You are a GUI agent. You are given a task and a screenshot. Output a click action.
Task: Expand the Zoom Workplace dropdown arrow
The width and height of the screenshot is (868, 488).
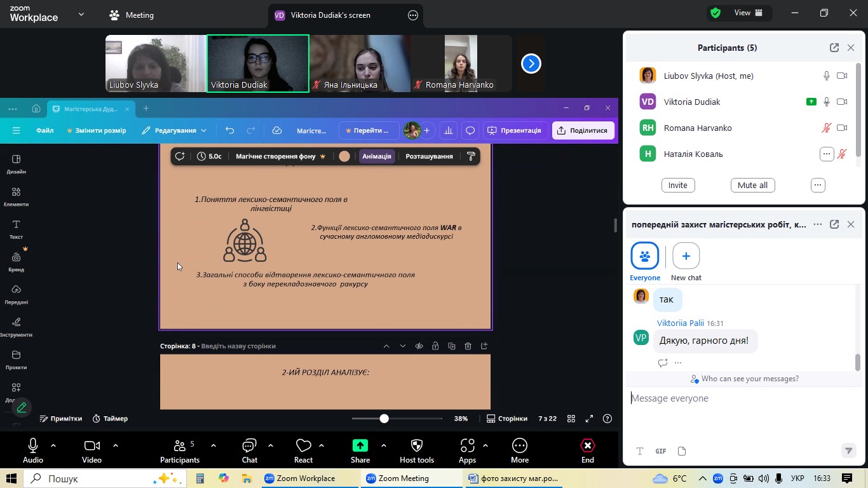81,14
